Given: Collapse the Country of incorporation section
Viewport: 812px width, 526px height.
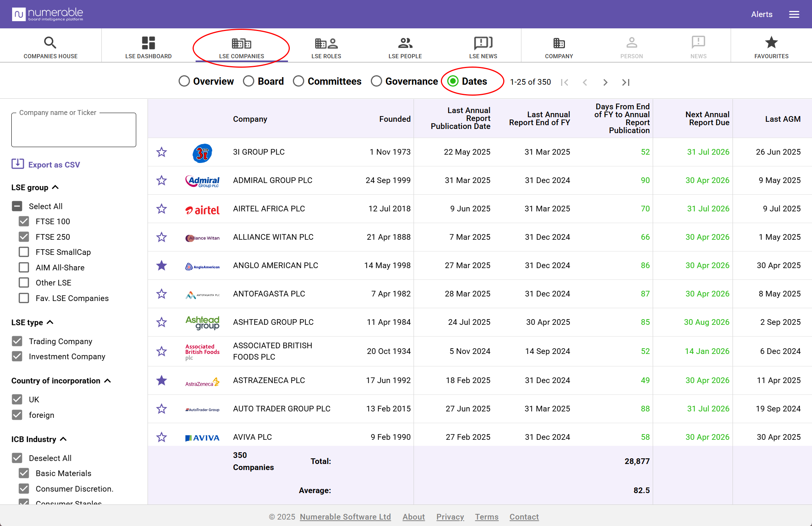Looking at the screenshot, I should pos(107,380).
